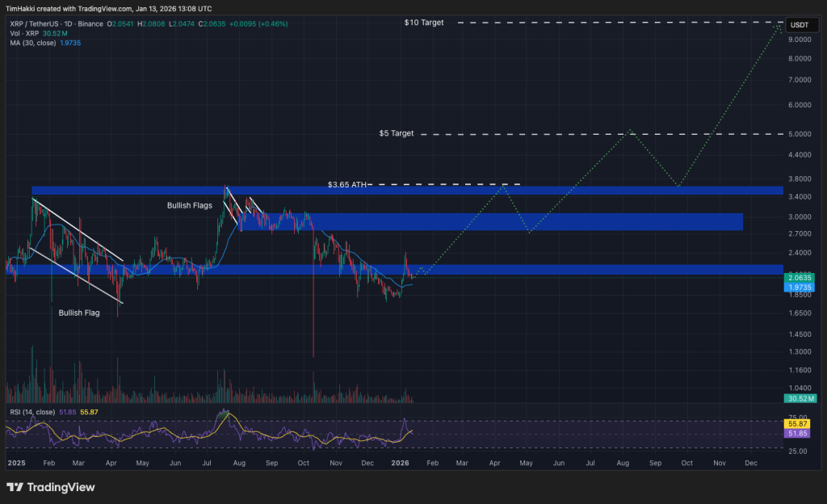Click the yellow 55.87 RSI value label
This screenshot has width=827, height=504.
tap(800, 423)
